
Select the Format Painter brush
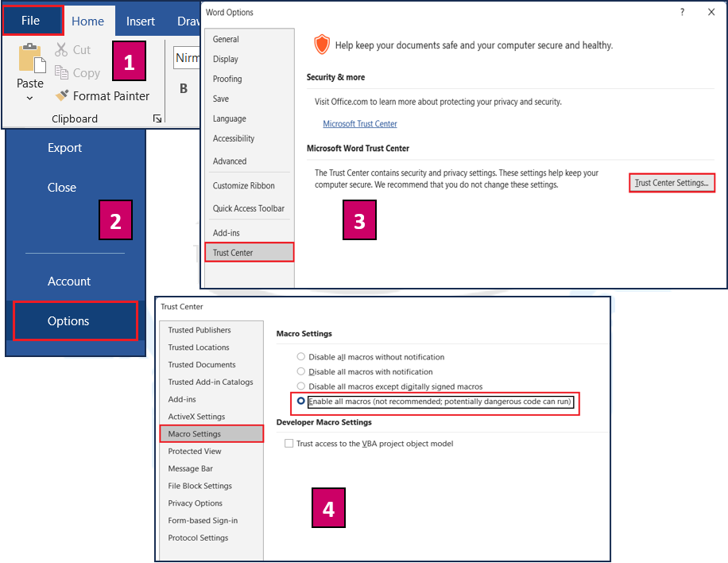coord(62,95)
